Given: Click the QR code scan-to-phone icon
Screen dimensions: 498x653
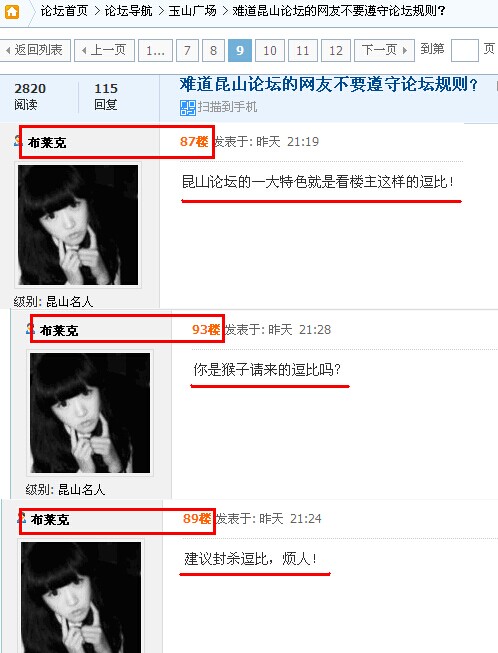Looking at the screenshot, I should (187, 108).
